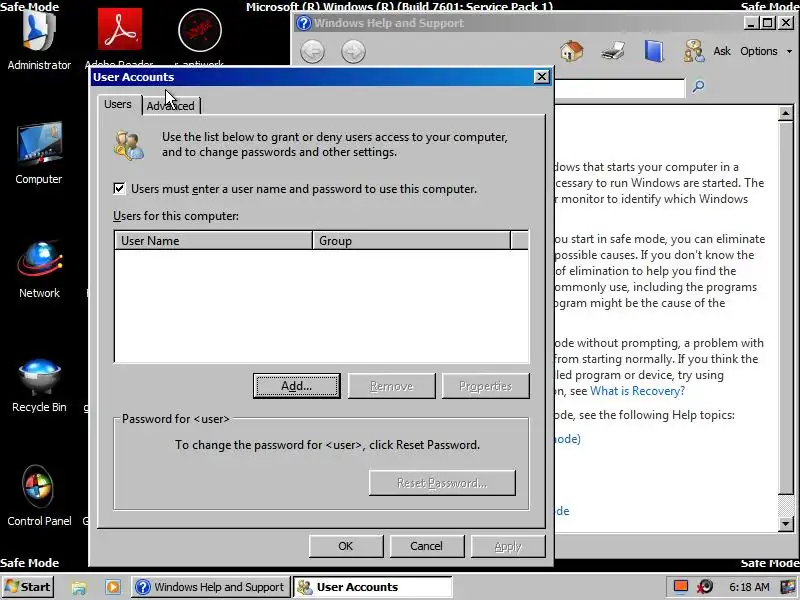Open the Network desktop icon
Image resolution: width=800 pixels, height=600 pixels.
click(x=39, y=269)
